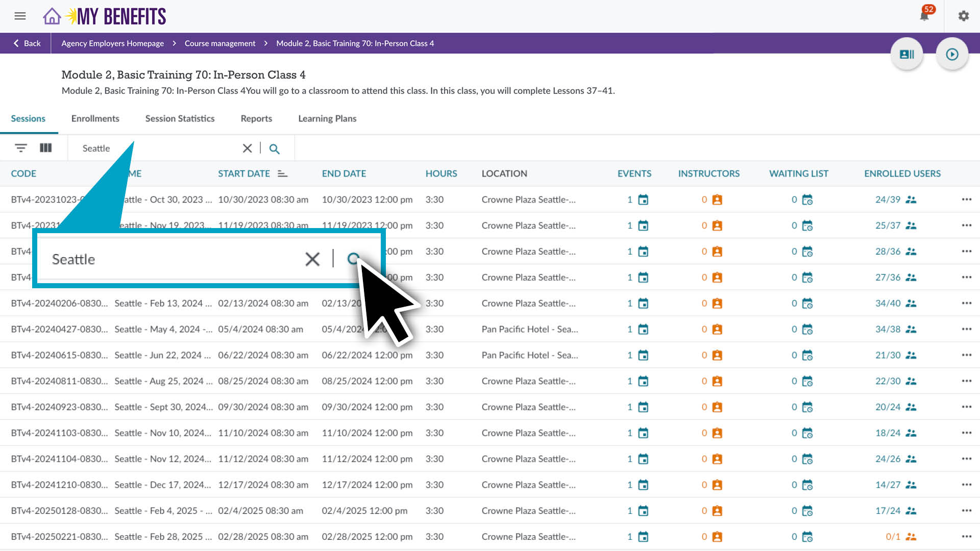Screen dimensions: 980x551
Task: Open the settings gear
Action: (x=963, y=16)
